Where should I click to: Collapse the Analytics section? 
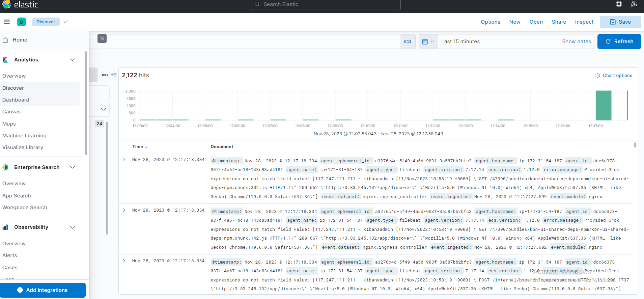tap(72, 60)
